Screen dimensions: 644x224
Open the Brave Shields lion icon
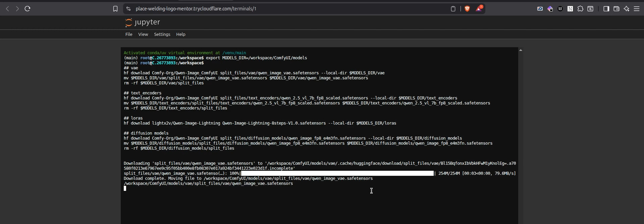pyautogui.click(x=467, y=9)
